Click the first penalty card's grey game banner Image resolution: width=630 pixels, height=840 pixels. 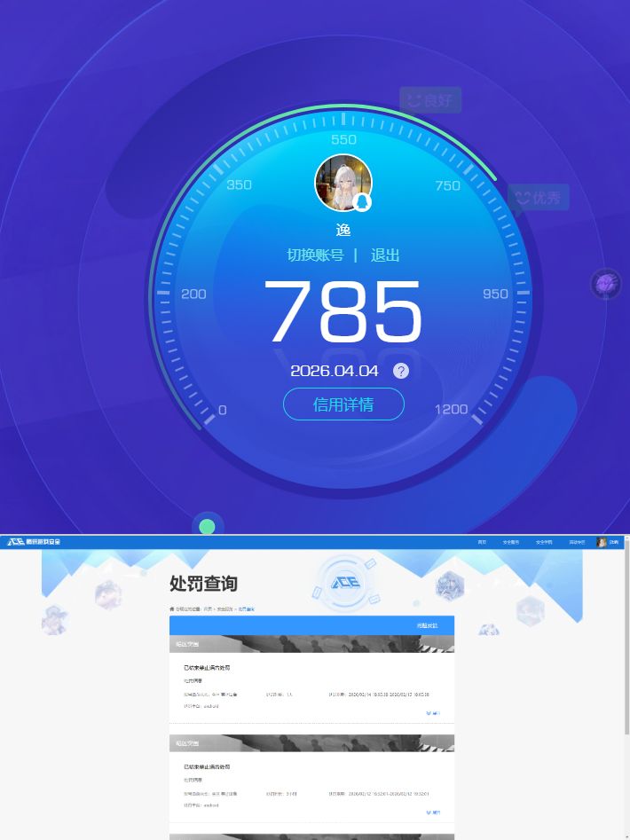[311, 644]
